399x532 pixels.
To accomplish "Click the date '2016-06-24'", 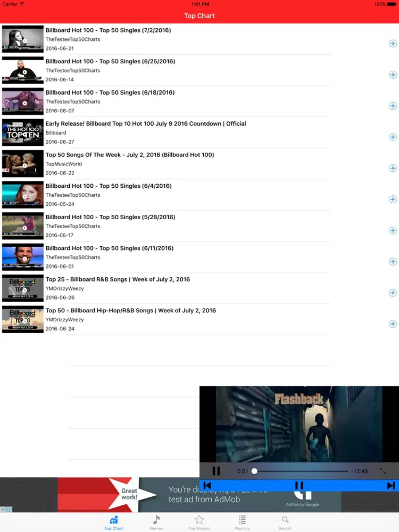I will pyautogui.click(x=60, y=329).
